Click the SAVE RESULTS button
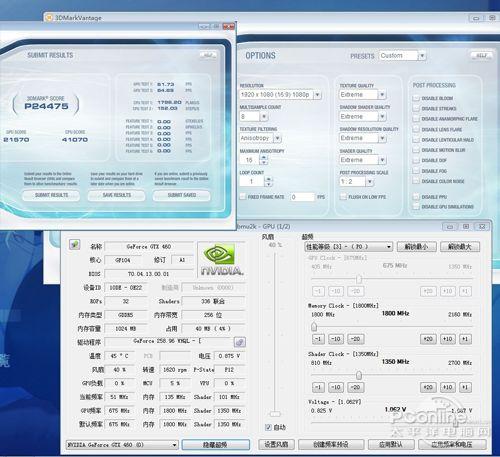The width and height of the screenshot is (500, 457). 116,195
